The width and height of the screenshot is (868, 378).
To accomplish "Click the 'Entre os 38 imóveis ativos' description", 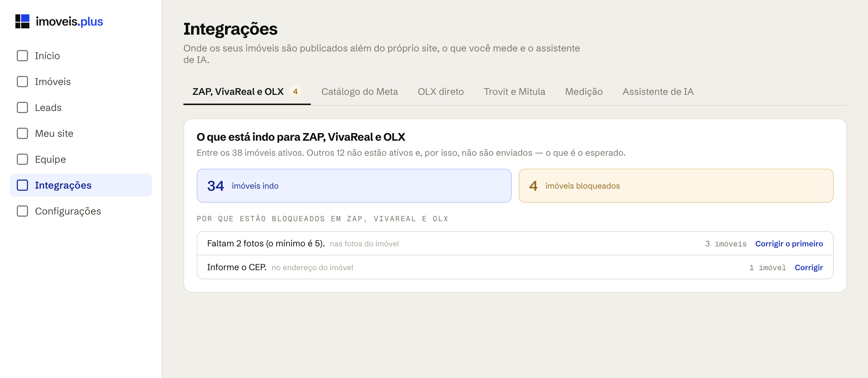I will (x=411, y=153).
